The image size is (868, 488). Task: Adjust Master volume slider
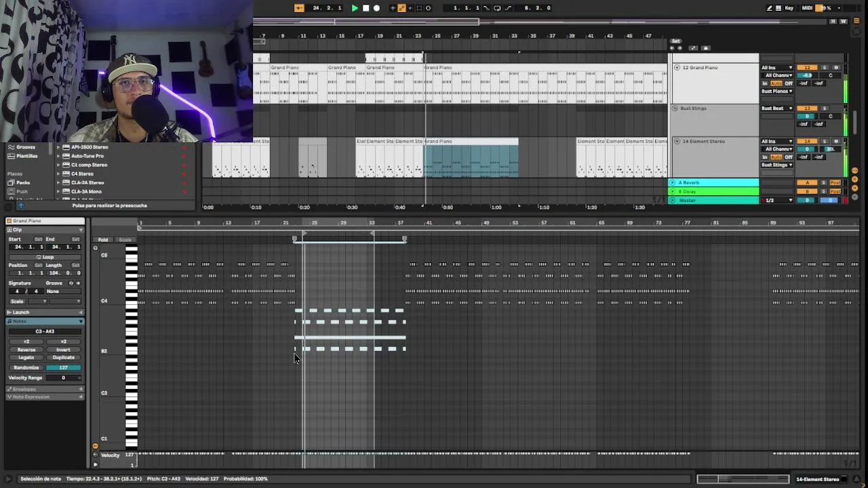(x=807, y=201)
